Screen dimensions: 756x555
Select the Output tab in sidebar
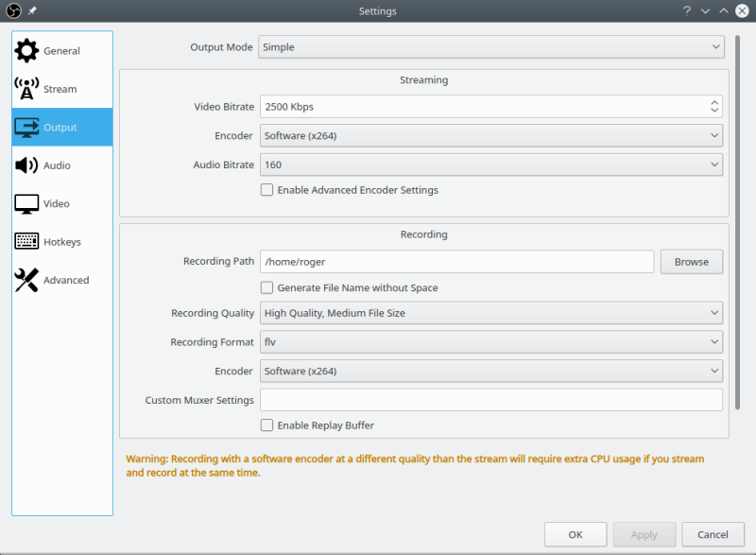[61, 128]
